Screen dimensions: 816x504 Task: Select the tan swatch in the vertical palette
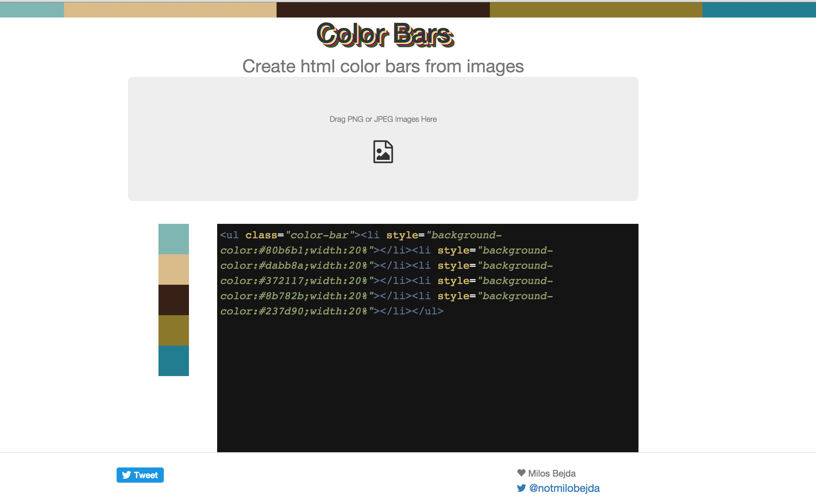pyautogui.click(x=174, y=270)
